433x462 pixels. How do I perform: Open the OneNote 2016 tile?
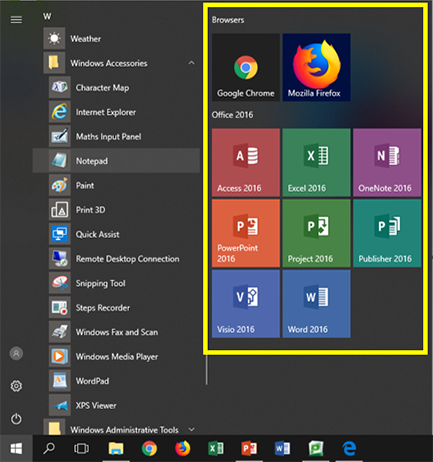click(387, 163)
